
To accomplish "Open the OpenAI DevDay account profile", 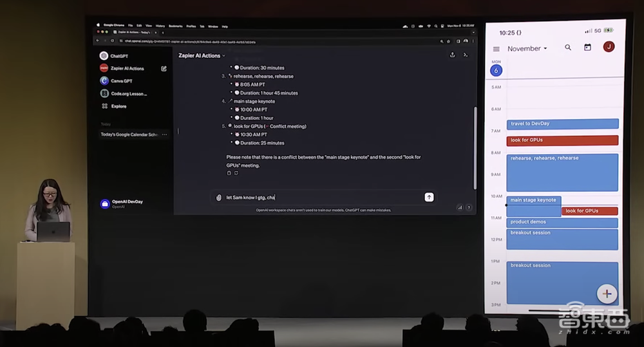I will click(x=126, y=203).
